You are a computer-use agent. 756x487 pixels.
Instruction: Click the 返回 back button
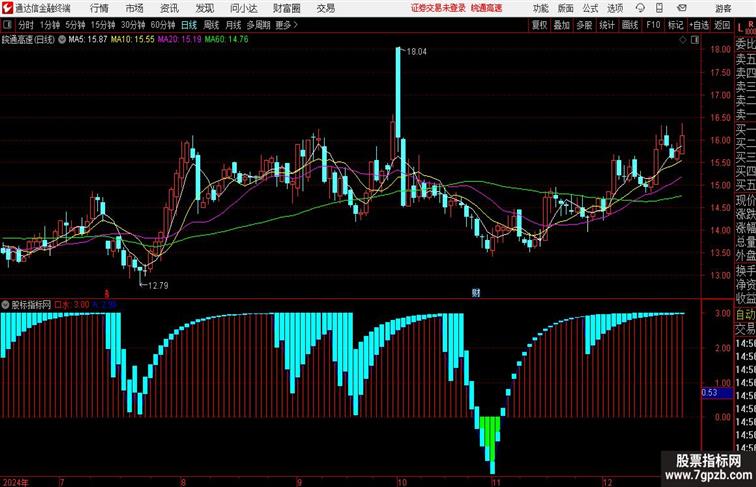coord(722,25)
